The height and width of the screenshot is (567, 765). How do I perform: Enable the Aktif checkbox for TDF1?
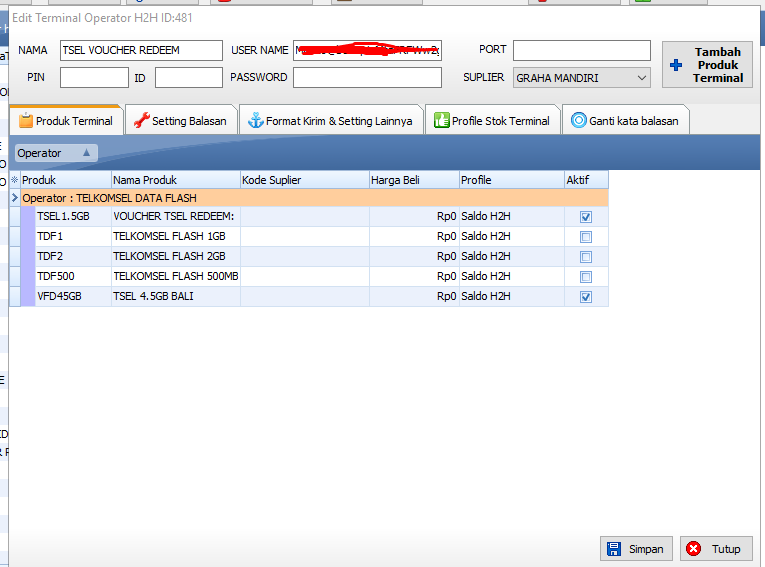(586, 237)
